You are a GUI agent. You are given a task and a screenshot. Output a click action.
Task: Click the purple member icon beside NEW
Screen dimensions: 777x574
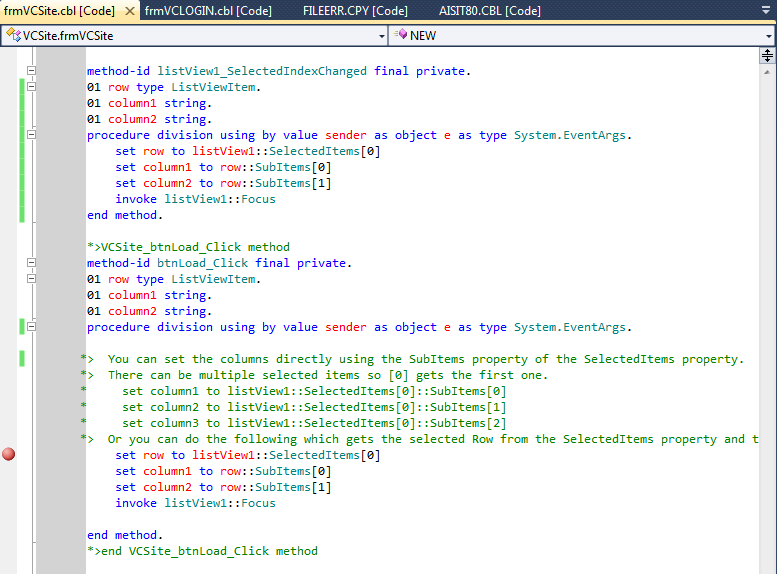point(400,35)
